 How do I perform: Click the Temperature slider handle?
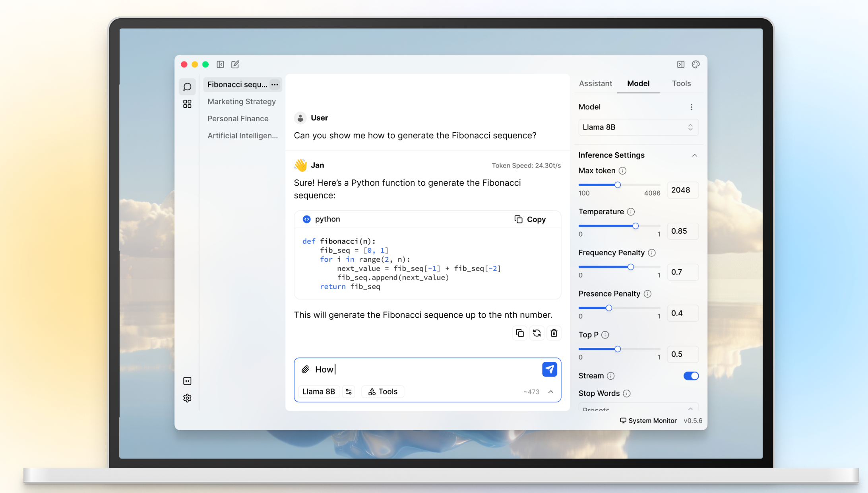(635, 226)
